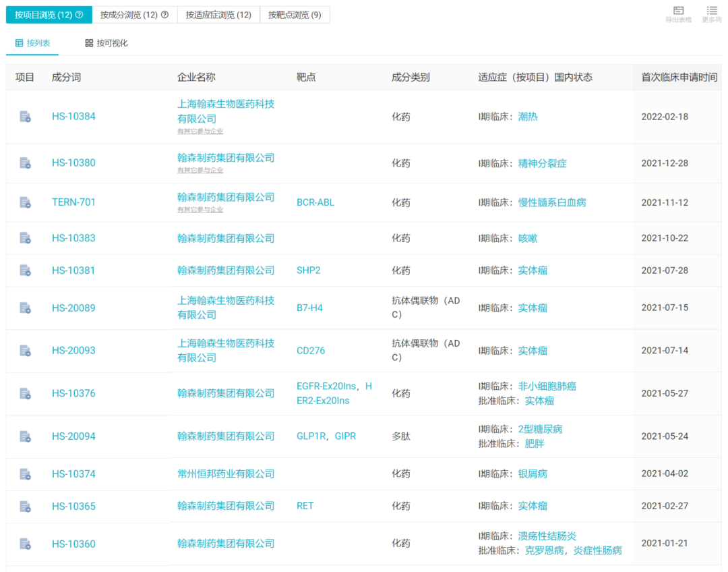Click the 2型糖尿病 indication link

540,429
